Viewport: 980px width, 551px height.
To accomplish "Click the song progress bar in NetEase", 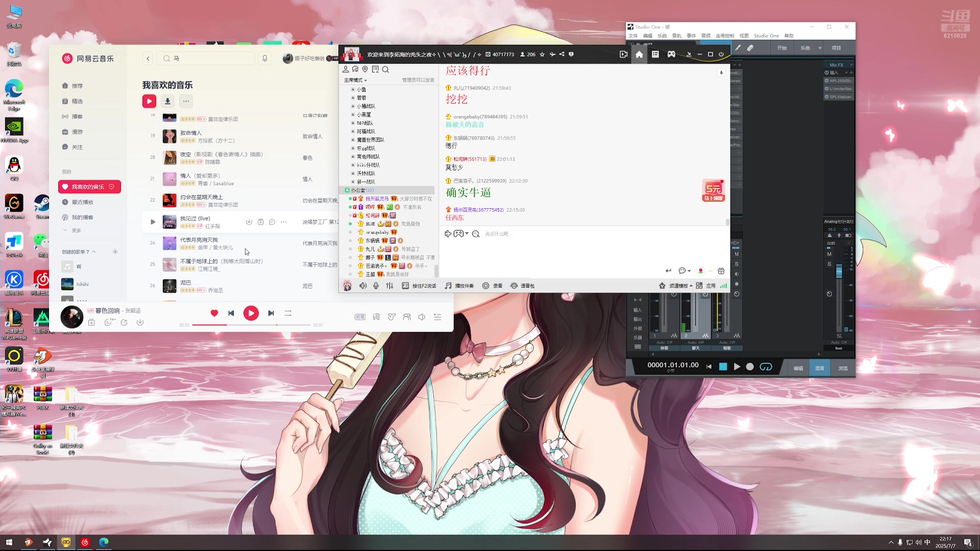I will click(x=251, y=325).
